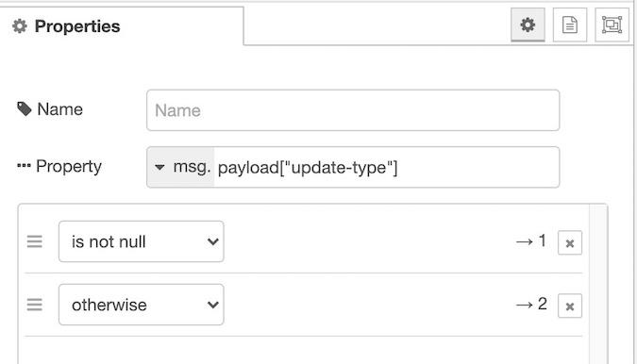Screen dimensions: 637x364
Task: Grab reorder handle of 'otherwise' rule
Action: coord(35,305)
